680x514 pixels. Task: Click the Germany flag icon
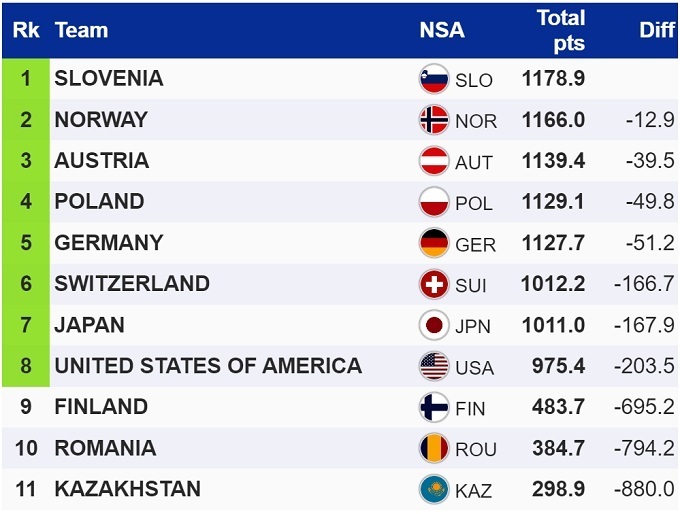coord(434,243)
